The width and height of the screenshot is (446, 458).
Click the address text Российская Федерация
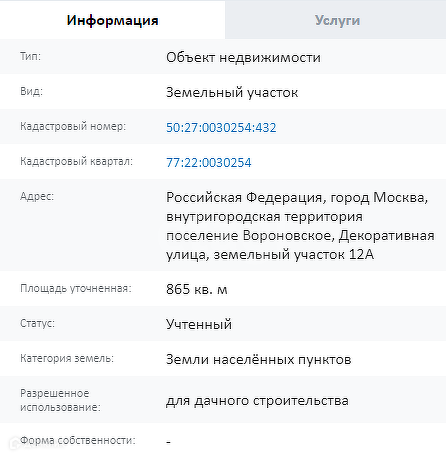pos(244,197)
